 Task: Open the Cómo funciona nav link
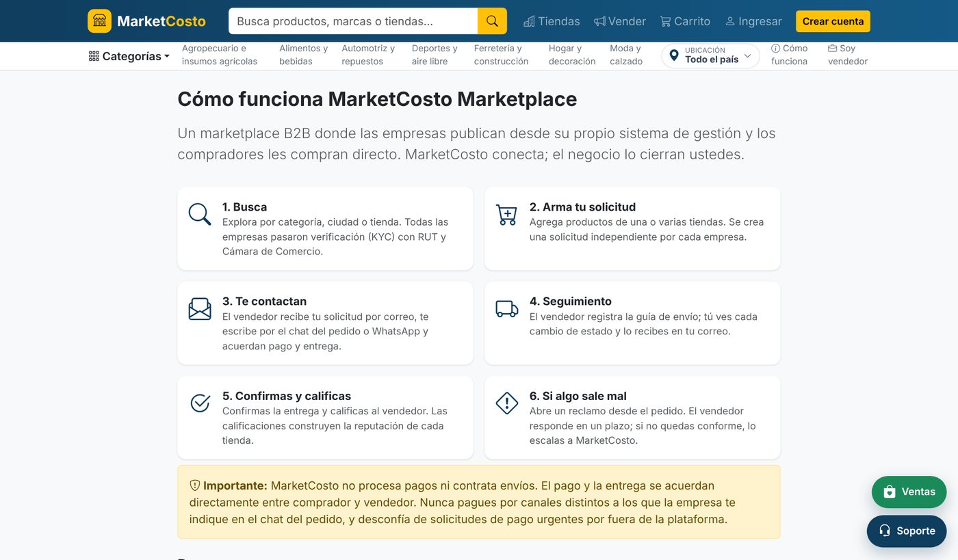pos(789,55)
